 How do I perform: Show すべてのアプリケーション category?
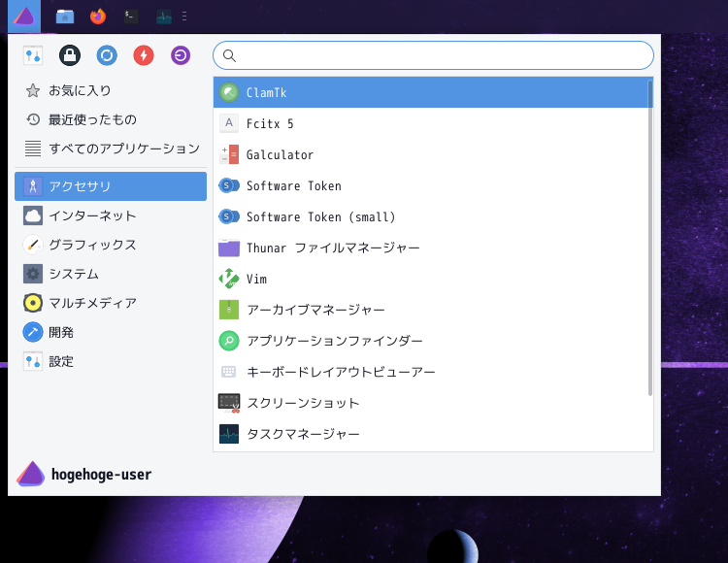click(x=111, y=149)
